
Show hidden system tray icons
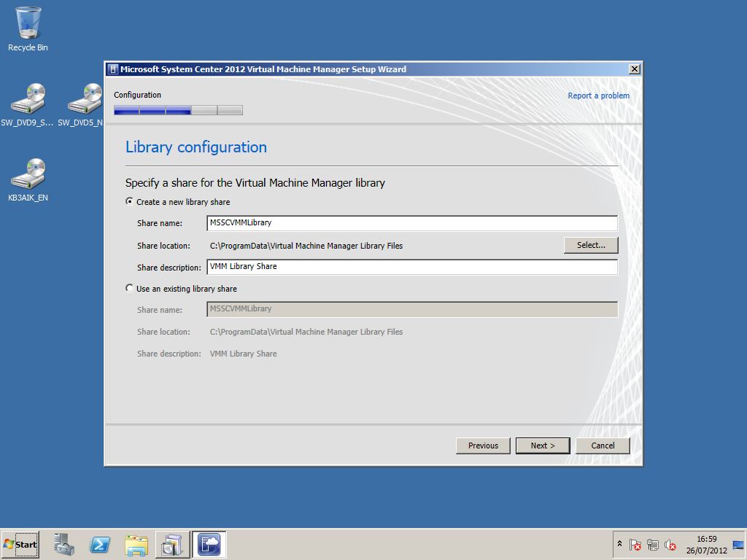click(x=619, y=544)
